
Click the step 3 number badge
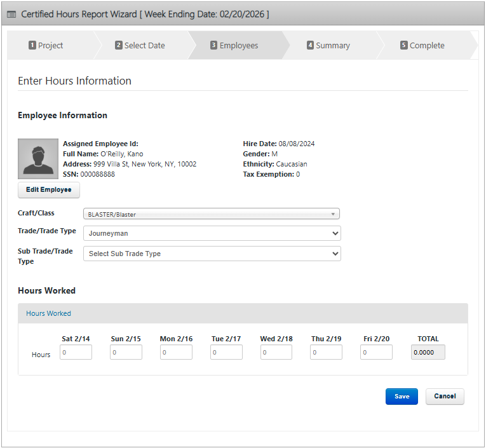pyautogui.click(x=213, y=45)
